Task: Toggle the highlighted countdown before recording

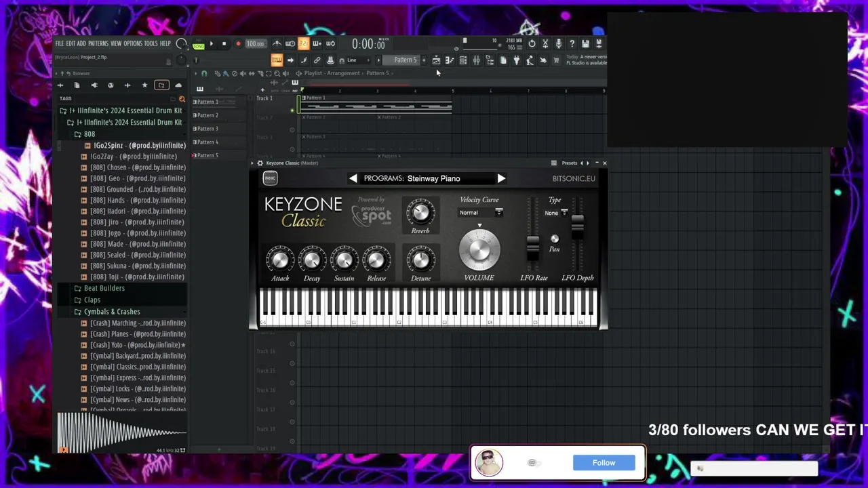Action: click(303, 44)
